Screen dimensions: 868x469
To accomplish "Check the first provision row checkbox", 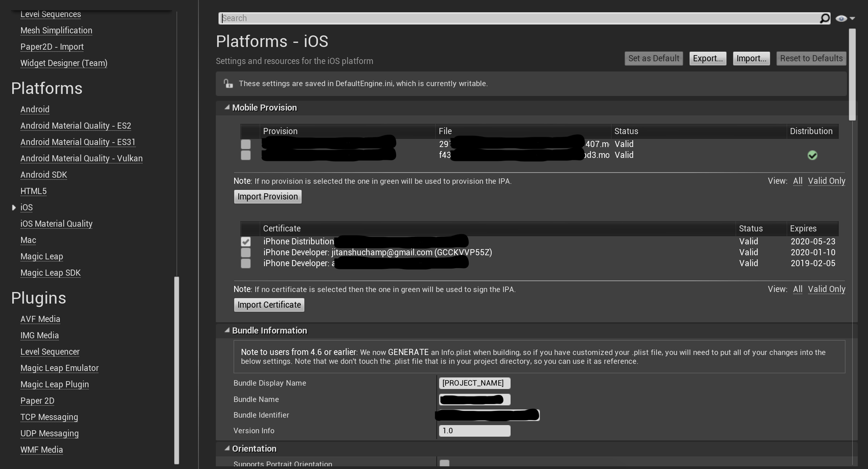I will pyautogui.click(x=246, y=145).
